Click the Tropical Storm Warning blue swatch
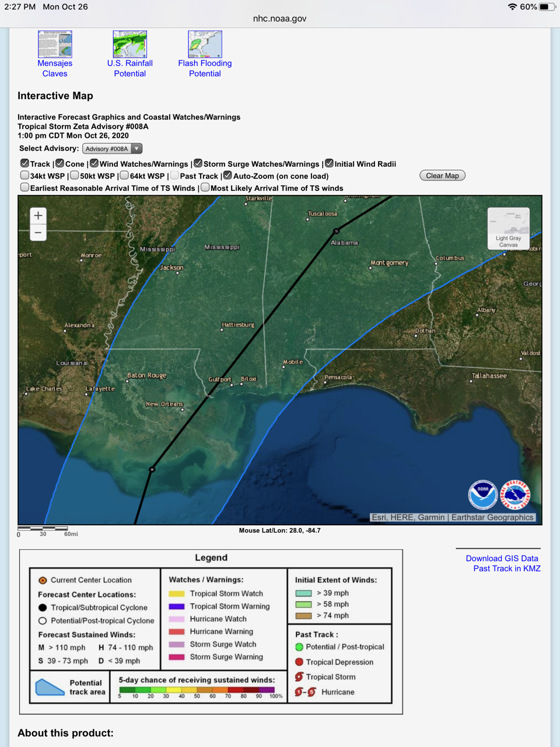This screenshot has width=560, height=747. point(177,606)
